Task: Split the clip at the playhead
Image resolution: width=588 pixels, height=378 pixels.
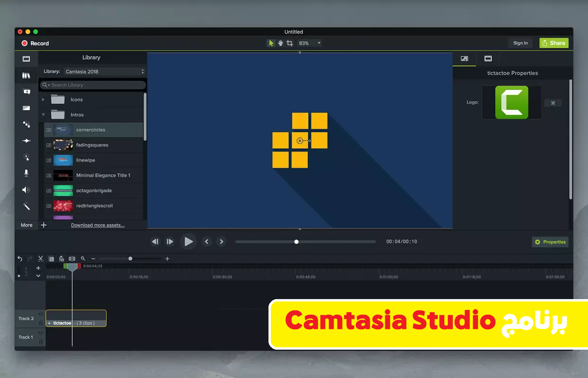Action: click(72, 258)
